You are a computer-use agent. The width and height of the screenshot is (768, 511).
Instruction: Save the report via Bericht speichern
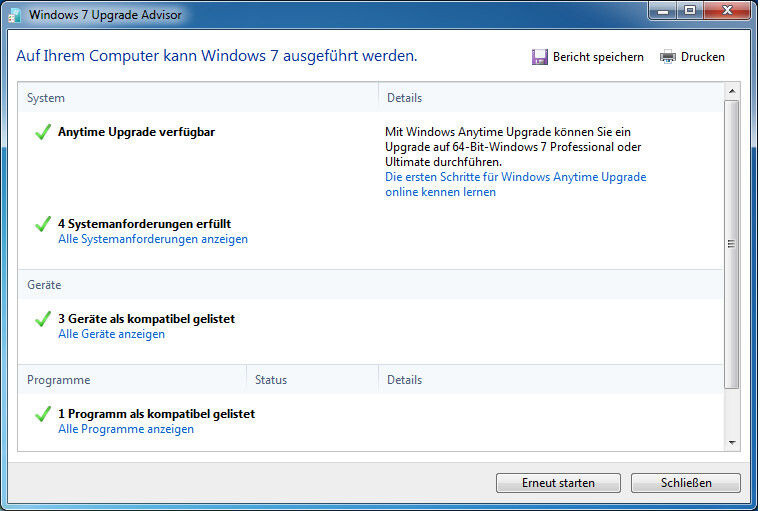point(598,57)
